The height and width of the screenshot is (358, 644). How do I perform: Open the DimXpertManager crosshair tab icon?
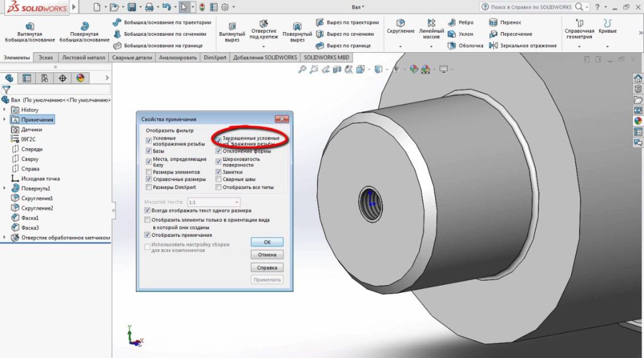click(x=62, y=78)
